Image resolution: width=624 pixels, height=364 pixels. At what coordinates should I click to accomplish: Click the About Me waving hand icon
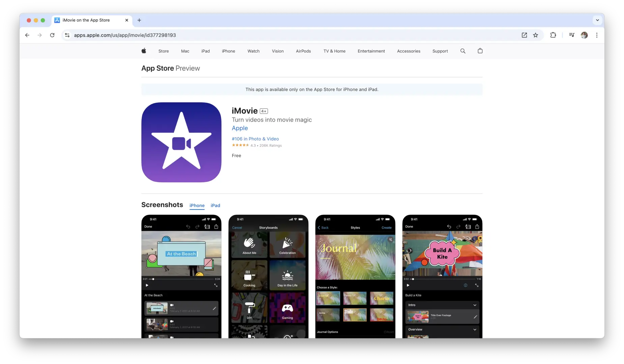click(x=249, y=243)
